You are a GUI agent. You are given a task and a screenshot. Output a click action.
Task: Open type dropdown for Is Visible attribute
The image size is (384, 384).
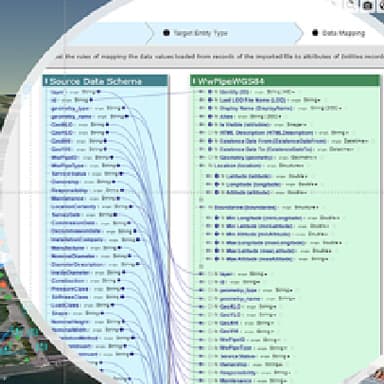tap(296, 124)
